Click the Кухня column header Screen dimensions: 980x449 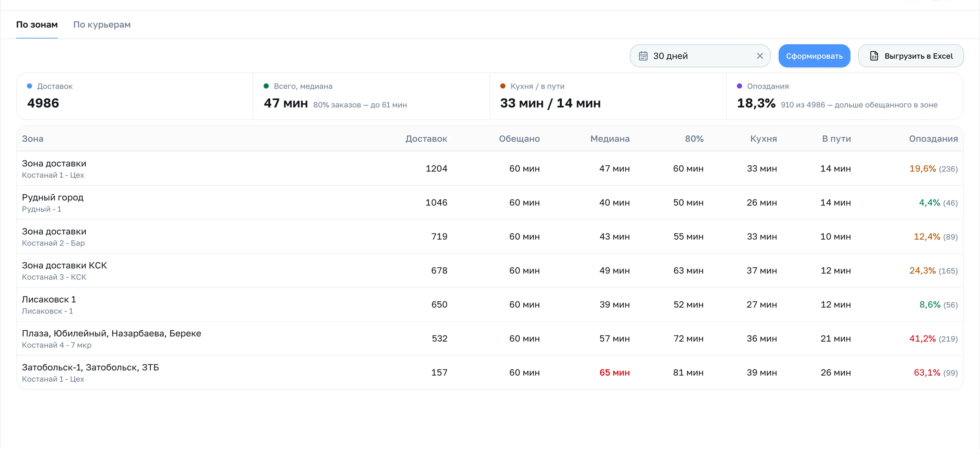click(x=764, y=139)
